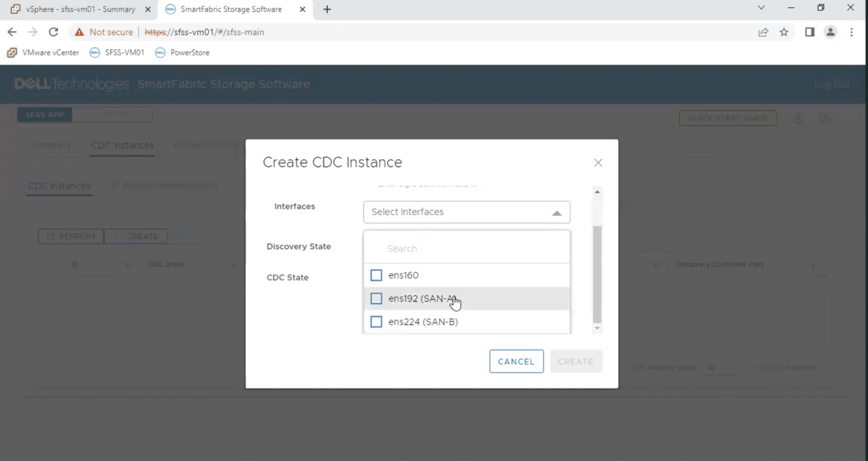Close the Create CDC Instance dialog
868x461 pixels.
click(598, 163)
